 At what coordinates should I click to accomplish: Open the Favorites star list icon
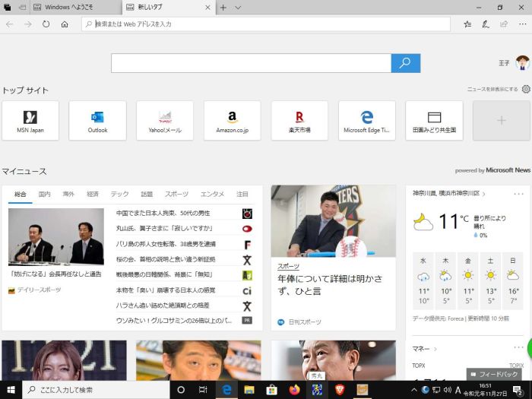click(467, 24)
